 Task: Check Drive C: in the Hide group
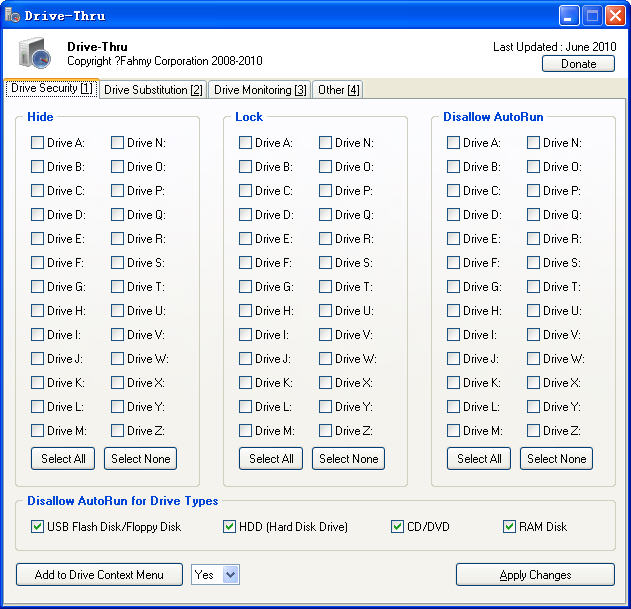point(38,191)
